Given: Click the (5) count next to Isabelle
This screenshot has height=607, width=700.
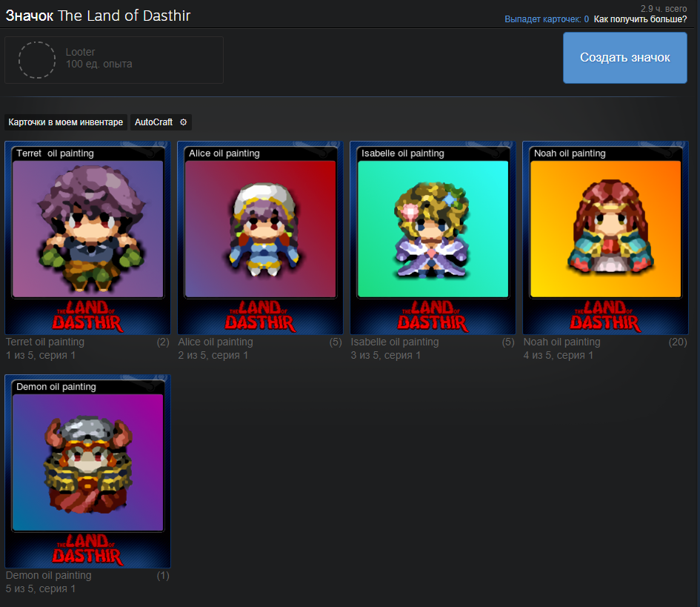Looking at the screenshot, I should (x=508, y=342).
